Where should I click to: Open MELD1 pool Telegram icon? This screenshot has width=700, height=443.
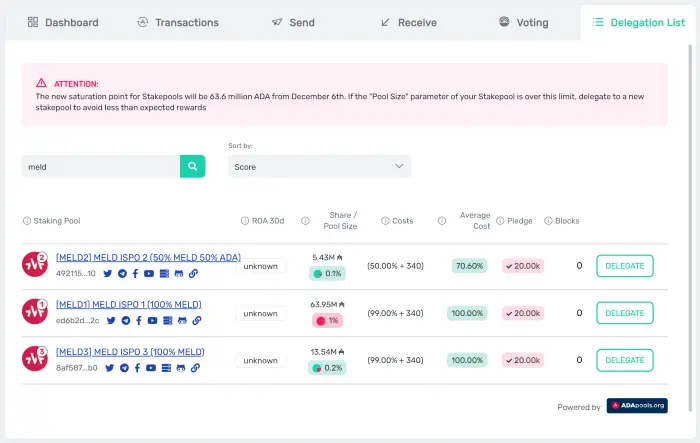(126, 320)
